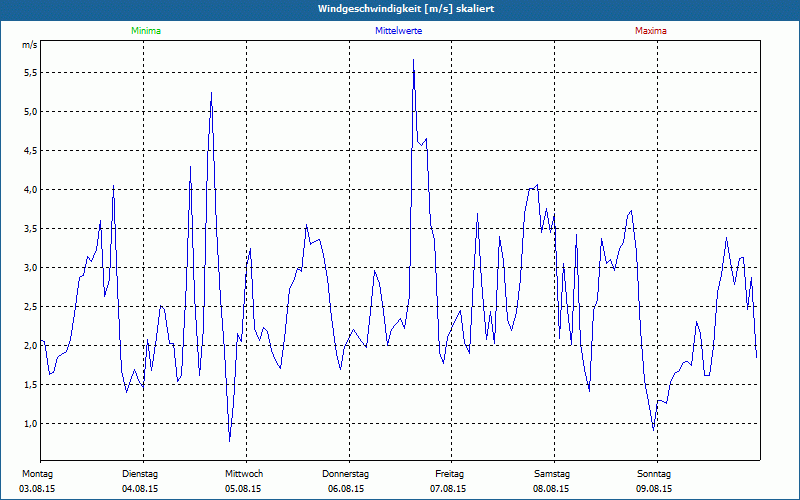The image size is (800, 500).
Task: Click the 05.08.15 date label
Action: click(243, 489)
